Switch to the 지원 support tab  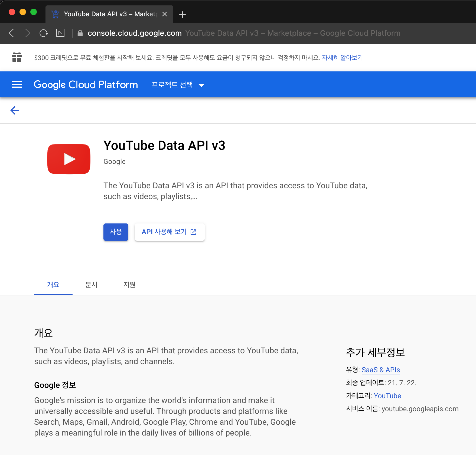(x=129, y=285)
